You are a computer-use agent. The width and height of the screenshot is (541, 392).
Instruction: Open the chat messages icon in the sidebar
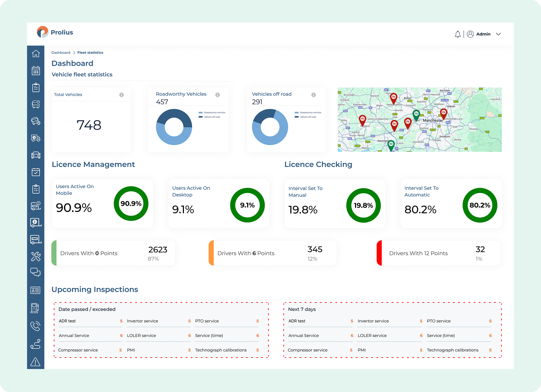(x=35, y=272)
